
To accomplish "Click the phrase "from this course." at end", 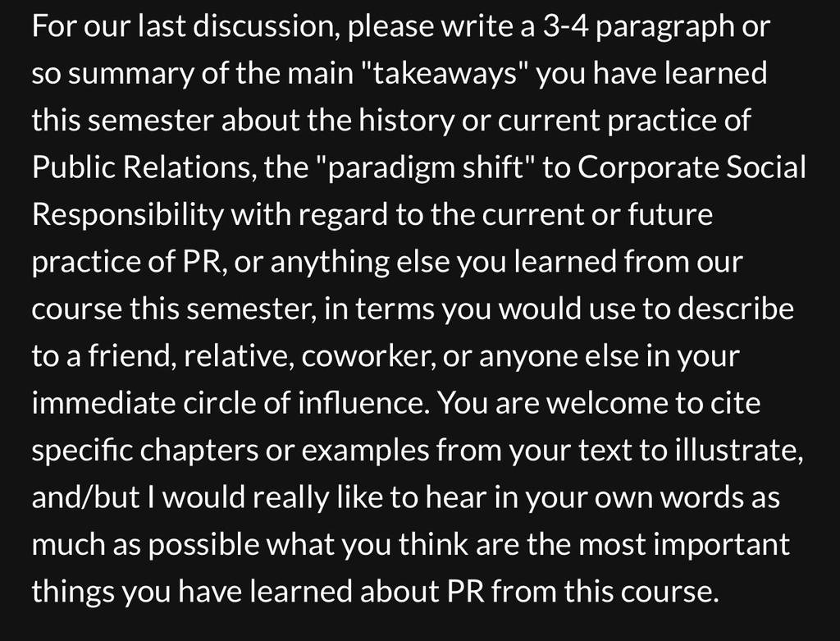I will [605, 591].
